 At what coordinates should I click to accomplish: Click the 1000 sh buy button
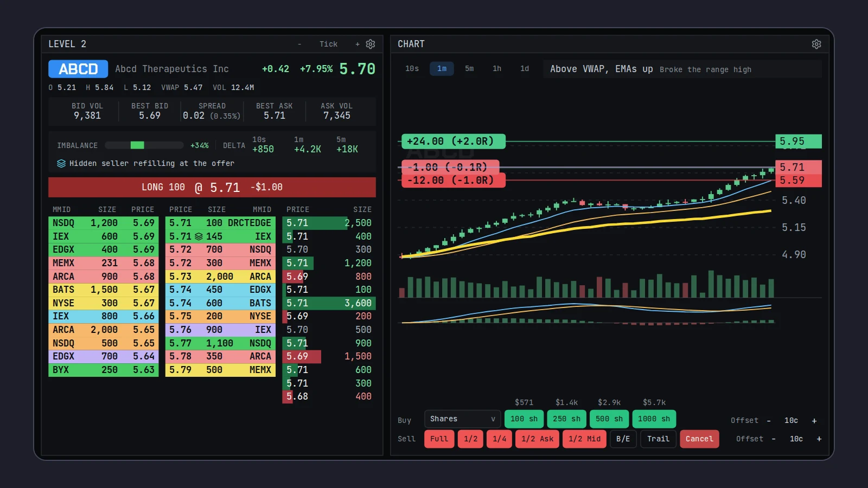pyautogui.click(x=654, y=419)
